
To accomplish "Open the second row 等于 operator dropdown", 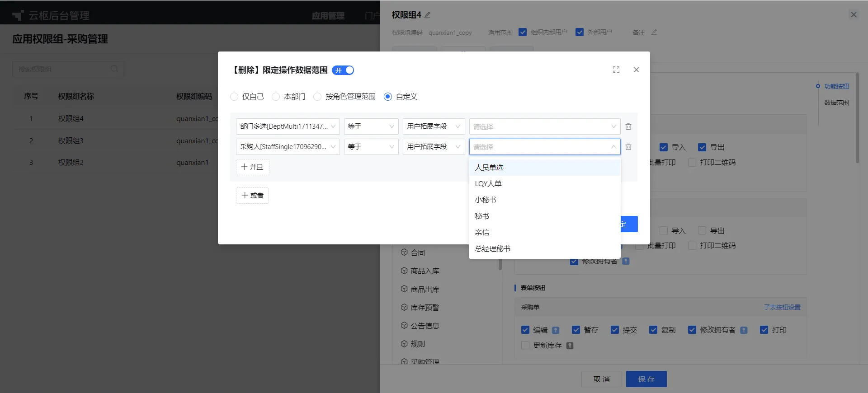I will [371, 147].
